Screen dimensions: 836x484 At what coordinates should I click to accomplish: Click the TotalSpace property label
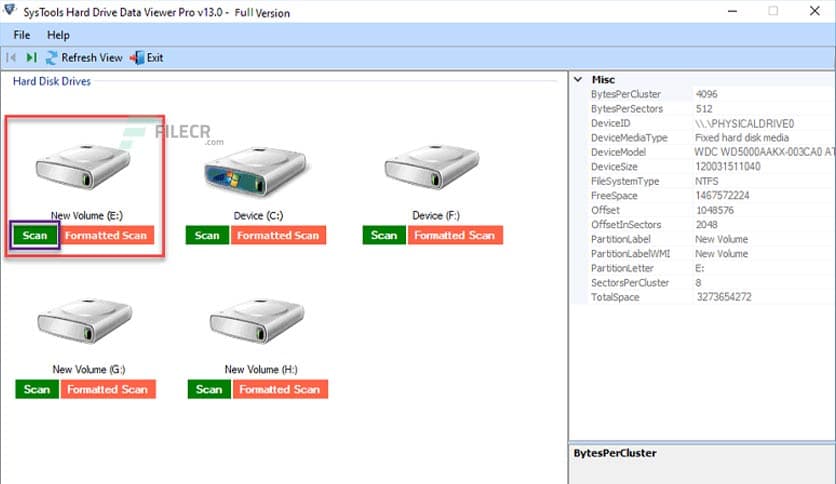pyautogui.click(x=615, y=297)
